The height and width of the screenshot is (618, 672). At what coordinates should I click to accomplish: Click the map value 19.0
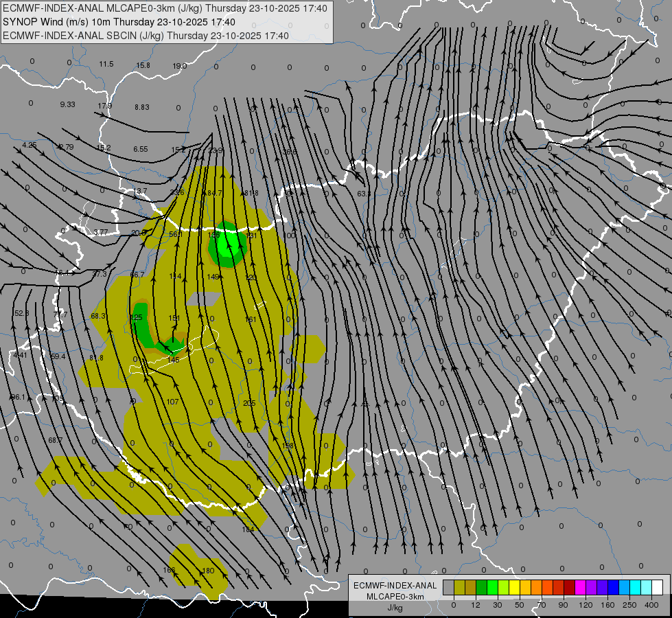tap(180, 66)
